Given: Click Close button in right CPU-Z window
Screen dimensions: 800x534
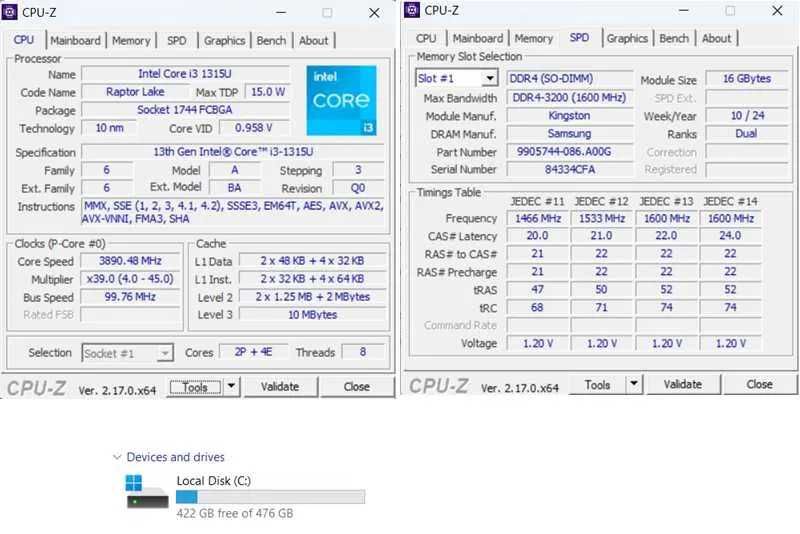Looking at the screenshot, I should [760, 384].
